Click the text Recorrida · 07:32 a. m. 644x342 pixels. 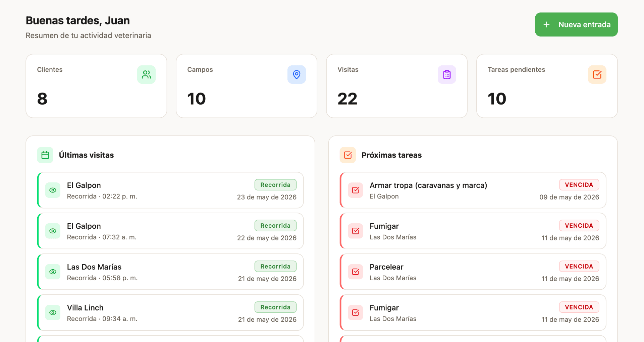102,237
